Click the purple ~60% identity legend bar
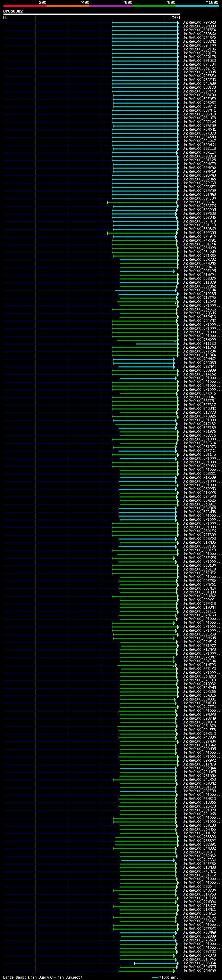This screenshot has width=222, height=980. pos(111,6)
